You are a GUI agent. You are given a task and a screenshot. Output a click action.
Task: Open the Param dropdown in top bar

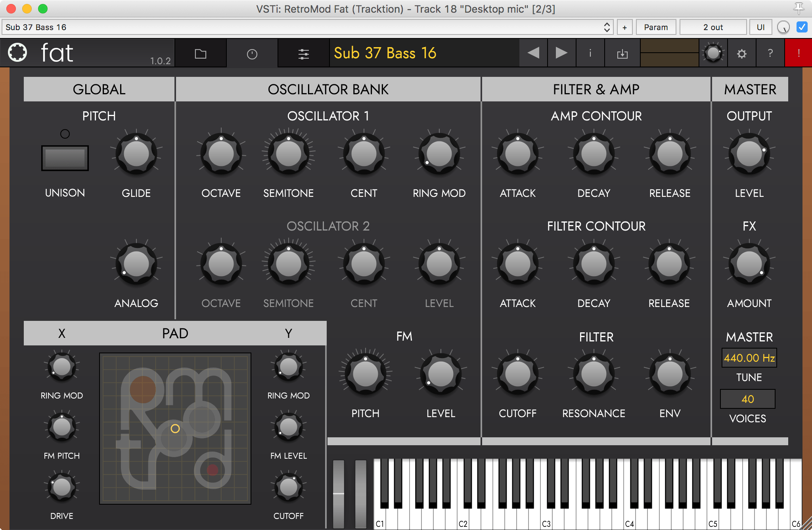pyautogui.click(x=656, y=27)
